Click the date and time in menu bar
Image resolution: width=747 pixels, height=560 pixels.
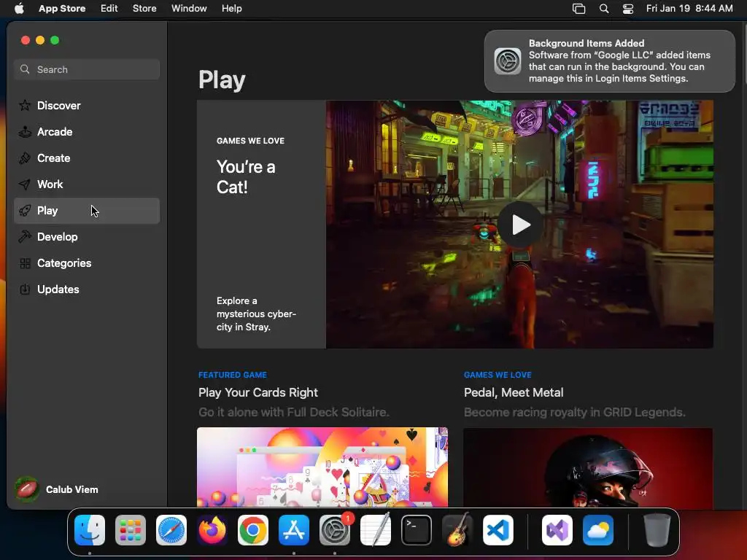(689, 9)
